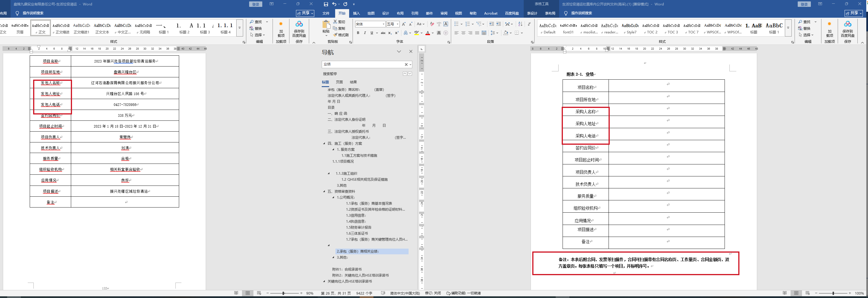868x298 pixels.
Task: Toggle underline formatting
Action: point(372,33)
